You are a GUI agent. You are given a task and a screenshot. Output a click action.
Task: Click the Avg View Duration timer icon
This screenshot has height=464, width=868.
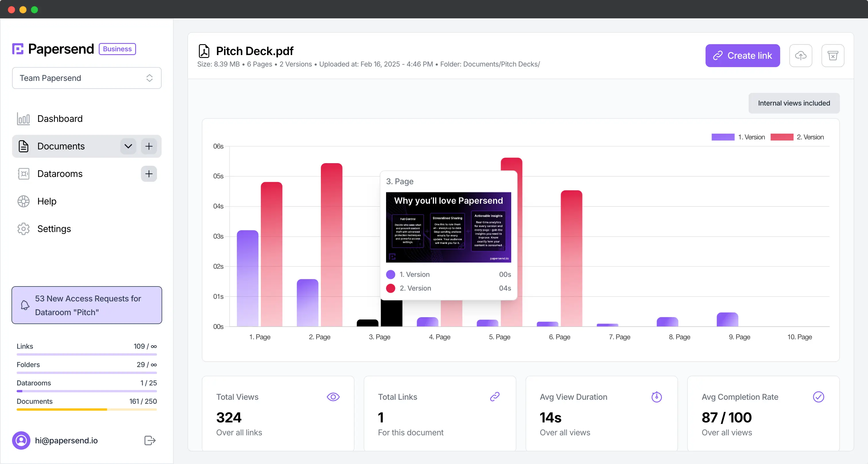click(x=657, y=397)
